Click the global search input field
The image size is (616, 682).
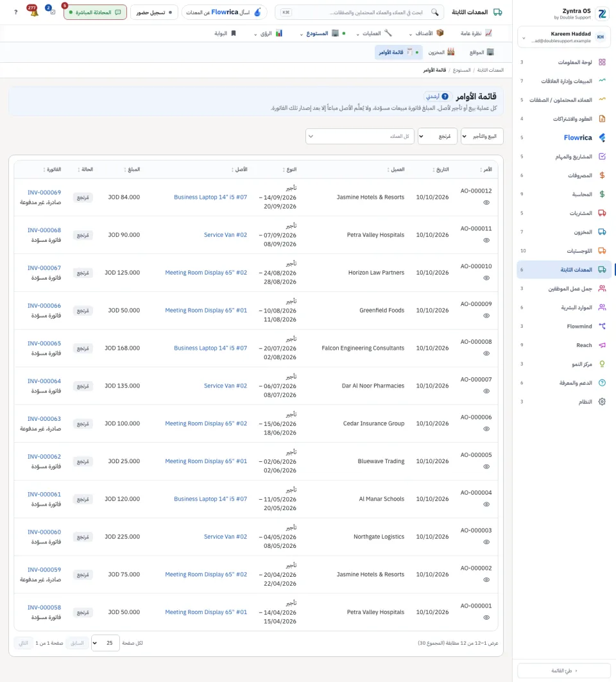point(359,12)
